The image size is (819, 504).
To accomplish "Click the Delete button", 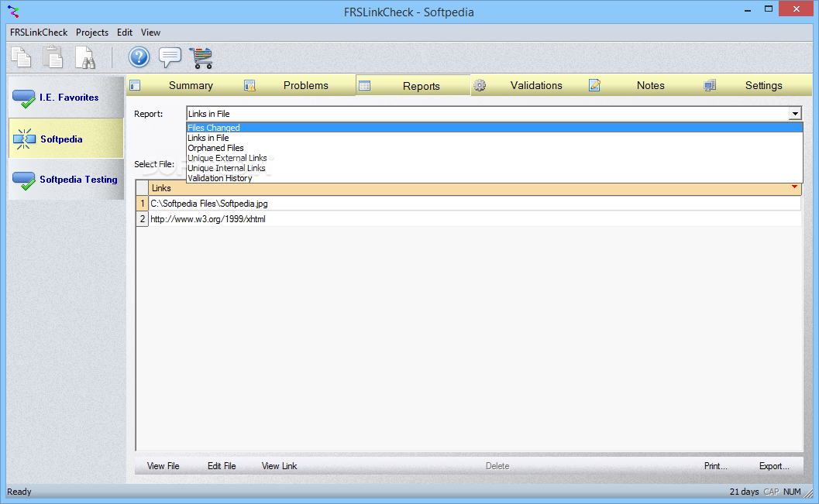I will 497,466.
